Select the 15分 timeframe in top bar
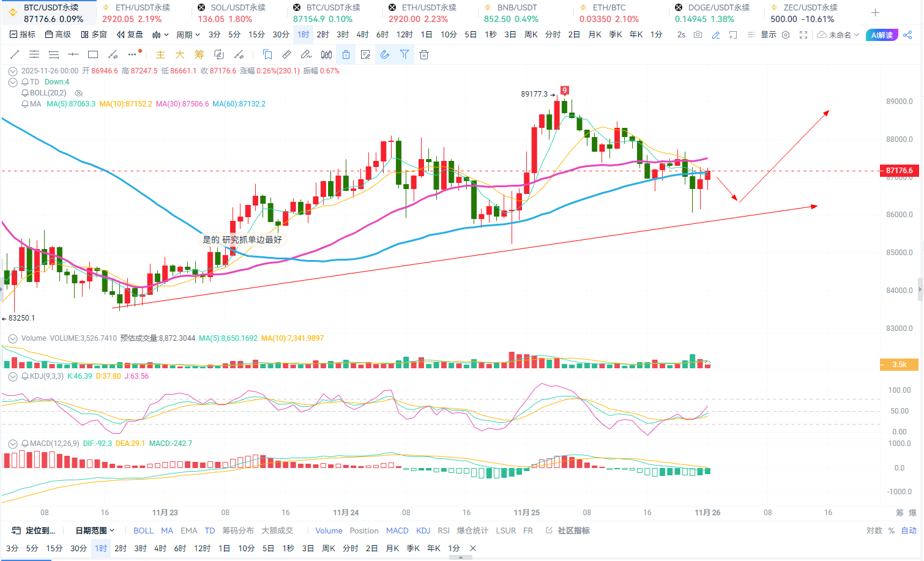The height and width of the screenshot is (561, 924). click(256, 35)
